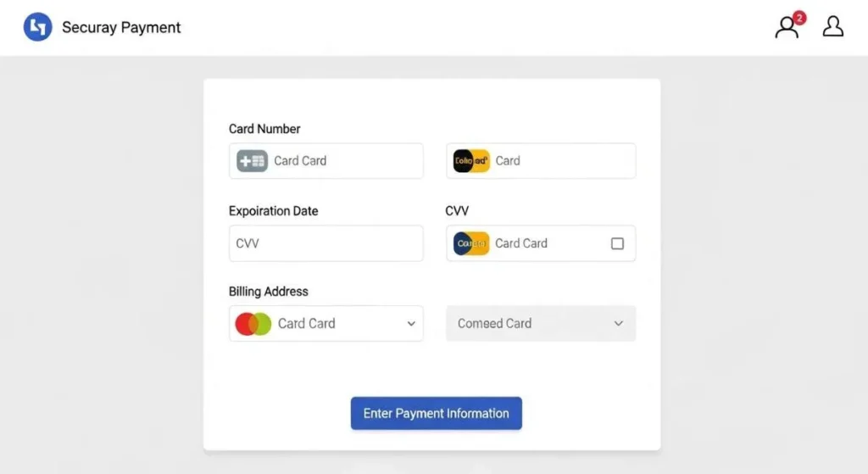868x474 pixels.
Task: Click the blue and yellow card icon in CVV field
Action: [x=471, y=243]
